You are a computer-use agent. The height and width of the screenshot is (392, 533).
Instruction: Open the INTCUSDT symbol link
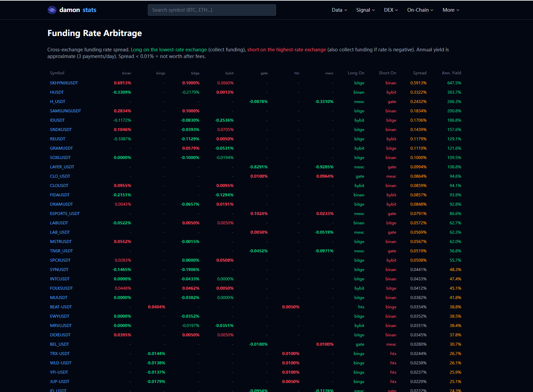click(60, 279)
